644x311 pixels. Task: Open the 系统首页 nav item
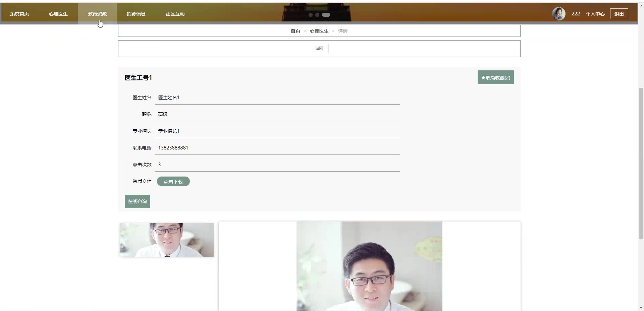(x=19, y=14)
